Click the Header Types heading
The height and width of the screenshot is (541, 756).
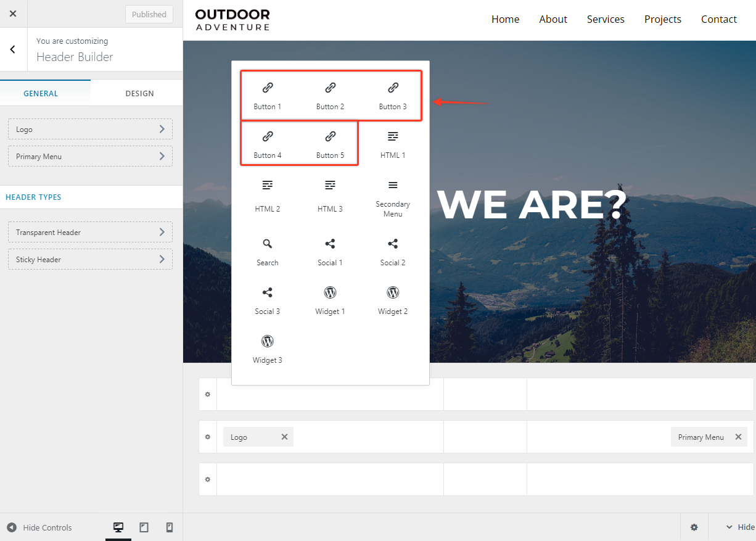tap(33, 197)
